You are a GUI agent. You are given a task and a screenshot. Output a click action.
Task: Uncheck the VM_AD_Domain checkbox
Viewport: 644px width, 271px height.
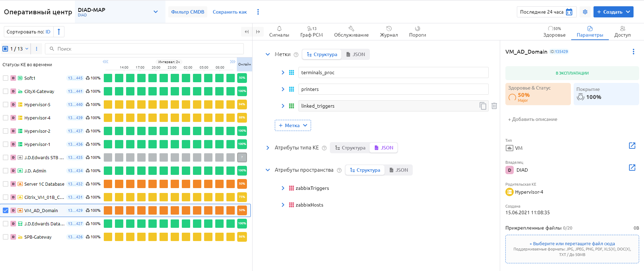click(x=6, y=210)
